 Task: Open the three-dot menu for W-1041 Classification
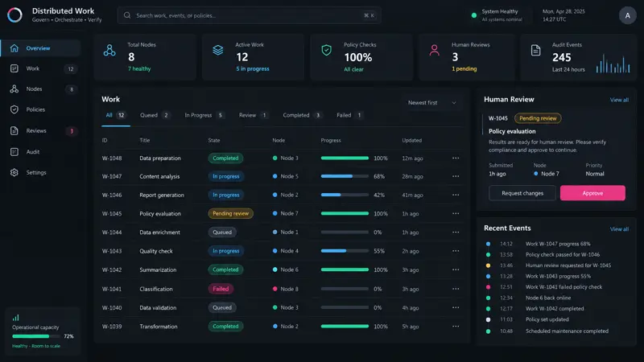456,289
